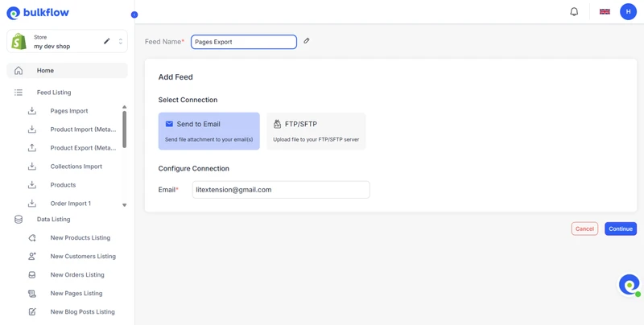Click the FTP/SFTP server icon
Image resolution: width=644 pixels, height=325 pixels.
(277, 124)
